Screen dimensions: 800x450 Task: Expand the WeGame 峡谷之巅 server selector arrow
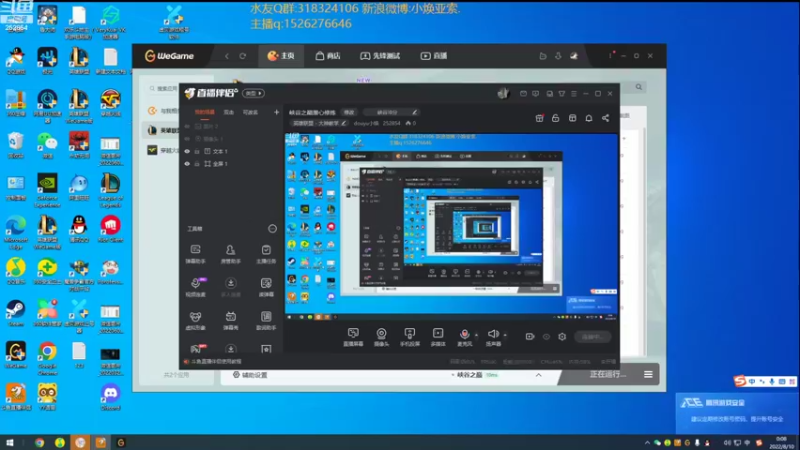click(x=538, y=375)
